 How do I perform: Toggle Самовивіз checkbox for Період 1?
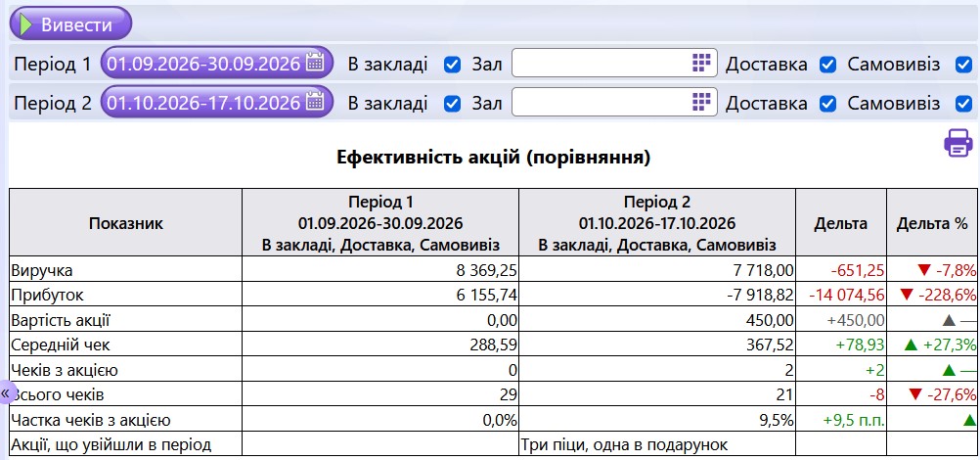coord(963,65)
